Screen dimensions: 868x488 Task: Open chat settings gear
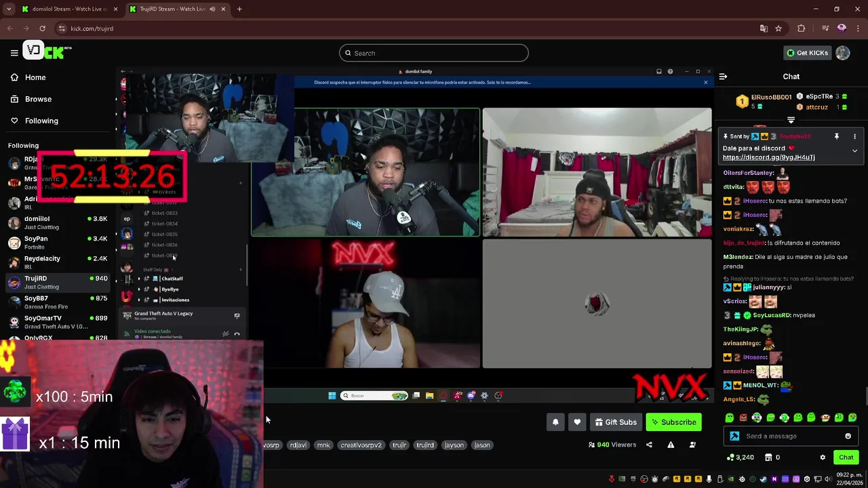[x=823, y=457]
